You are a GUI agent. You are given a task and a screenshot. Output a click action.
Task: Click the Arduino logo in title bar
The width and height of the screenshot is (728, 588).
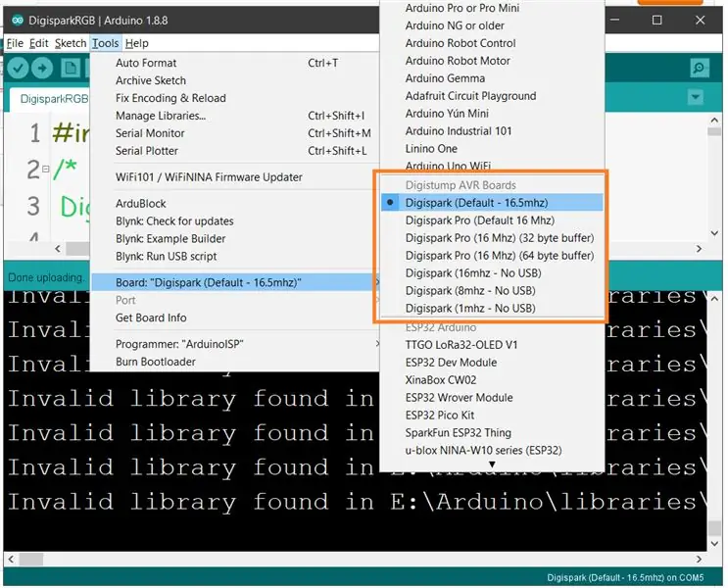pos(18,20)
